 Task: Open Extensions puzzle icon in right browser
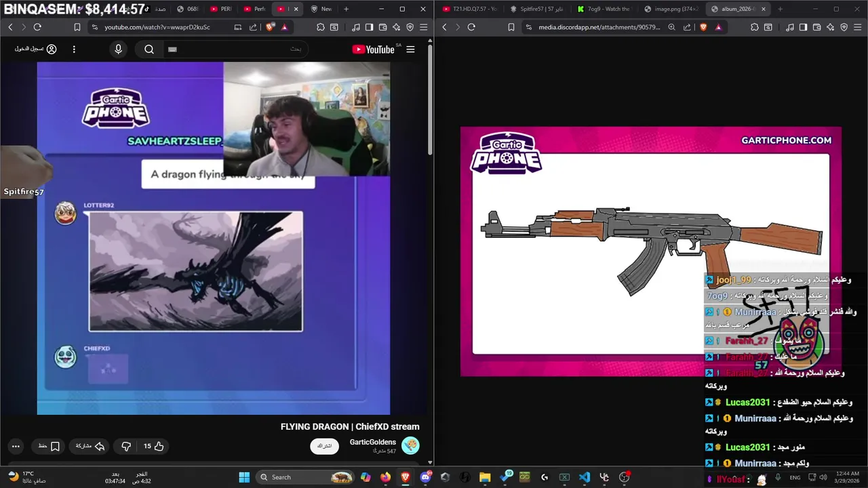pos(754,27)
